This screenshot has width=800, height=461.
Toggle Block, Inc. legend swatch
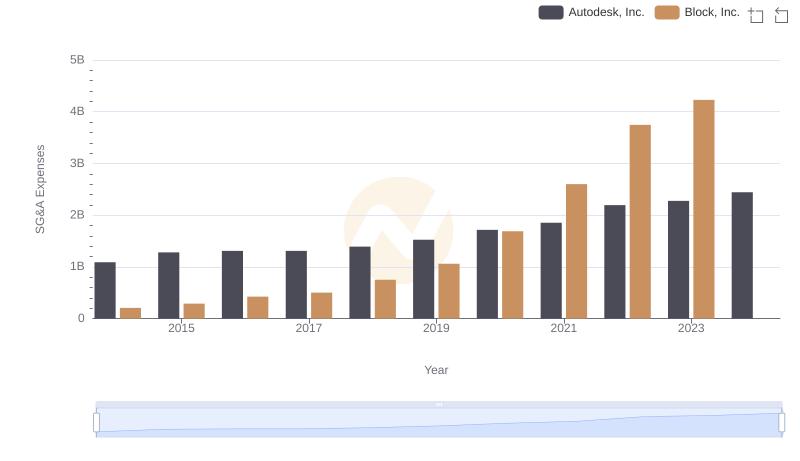[667, 12]
